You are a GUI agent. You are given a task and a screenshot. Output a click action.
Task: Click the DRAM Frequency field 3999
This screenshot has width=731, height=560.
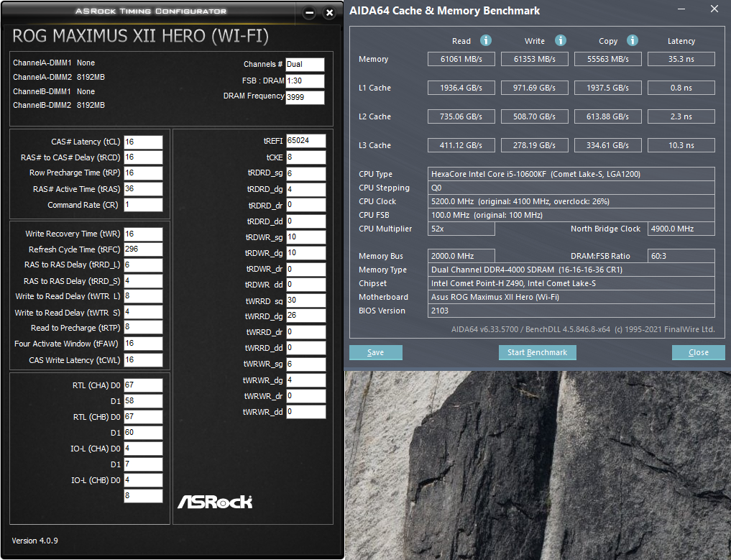tap(305, 97)
